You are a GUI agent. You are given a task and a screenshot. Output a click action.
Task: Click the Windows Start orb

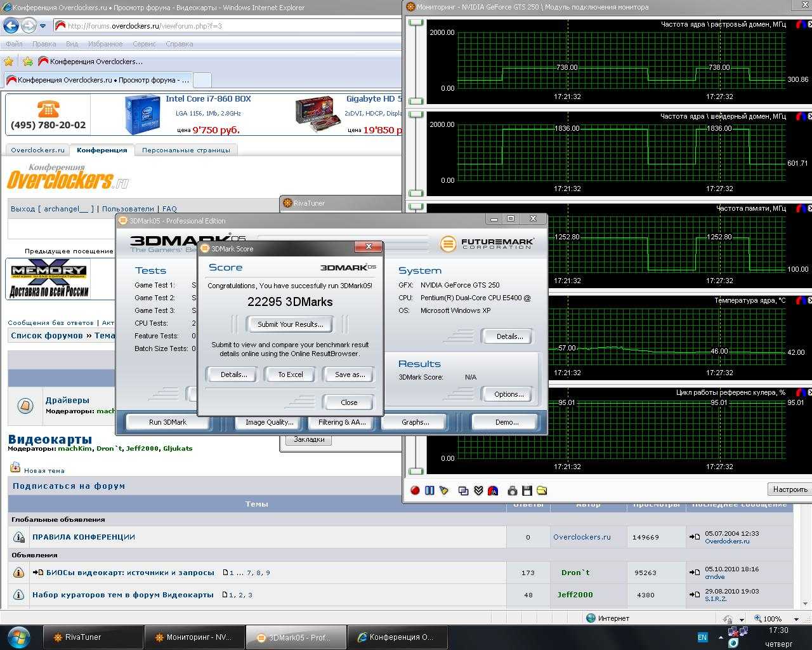pyautogui.click(x=19, y=637)
